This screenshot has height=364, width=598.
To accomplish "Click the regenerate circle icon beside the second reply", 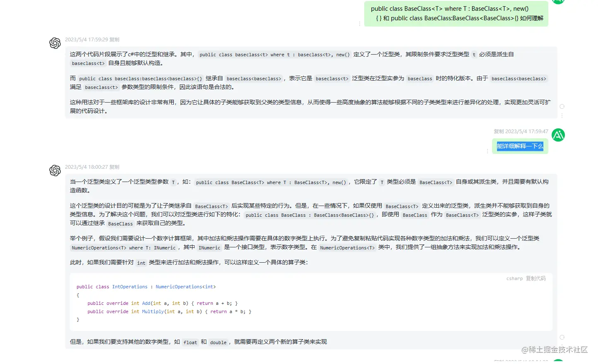I will pos(562,338).
